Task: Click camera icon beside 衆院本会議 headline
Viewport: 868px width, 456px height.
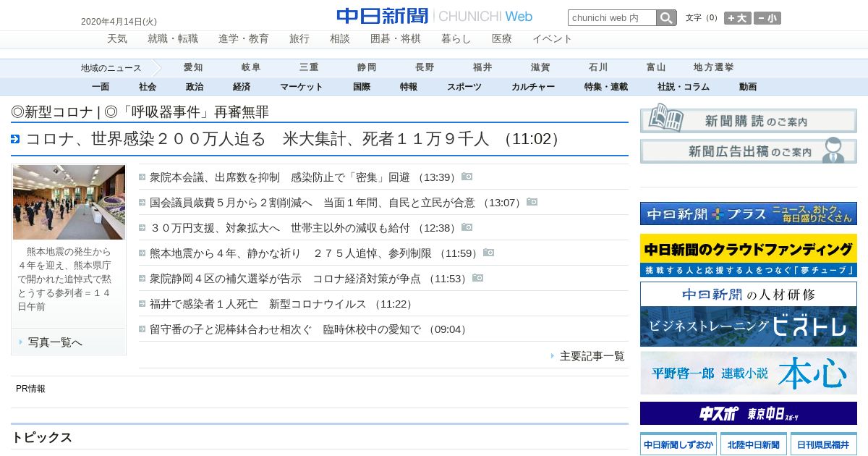Action: [x=467, y=177]
